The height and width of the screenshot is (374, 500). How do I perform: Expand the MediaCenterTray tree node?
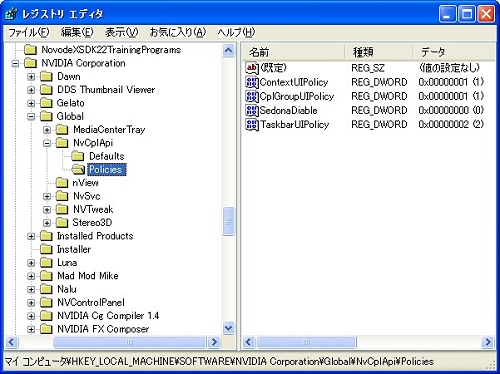47,130
